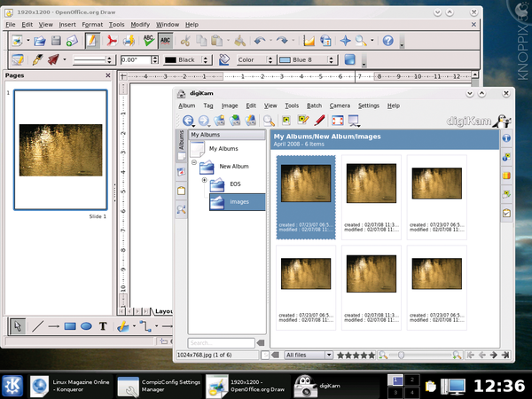
Task: Click the Paste clipboard icon in Draw
Action: [x=217, y=41]
